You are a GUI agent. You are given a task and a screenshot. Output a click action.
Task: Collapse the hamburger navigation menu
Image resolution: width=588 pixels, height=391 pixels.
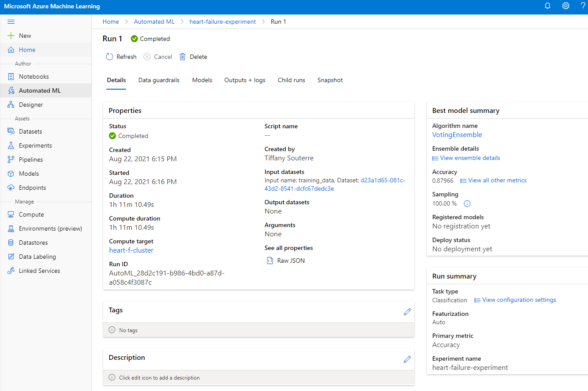(x=11, y=22)
